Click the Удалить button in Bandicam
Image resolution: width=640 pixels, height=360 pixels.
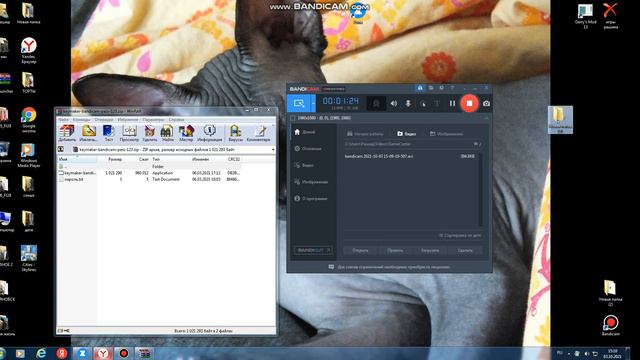pos(465,250)
